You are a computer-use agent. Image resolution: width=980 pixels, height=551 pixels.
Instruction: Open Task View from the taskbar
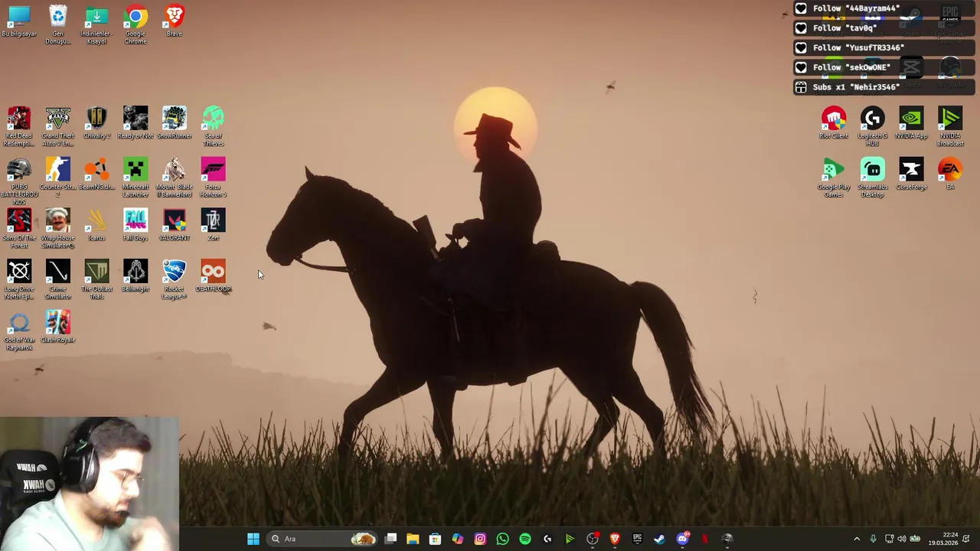pyautogui.click(x=390, y=539)
